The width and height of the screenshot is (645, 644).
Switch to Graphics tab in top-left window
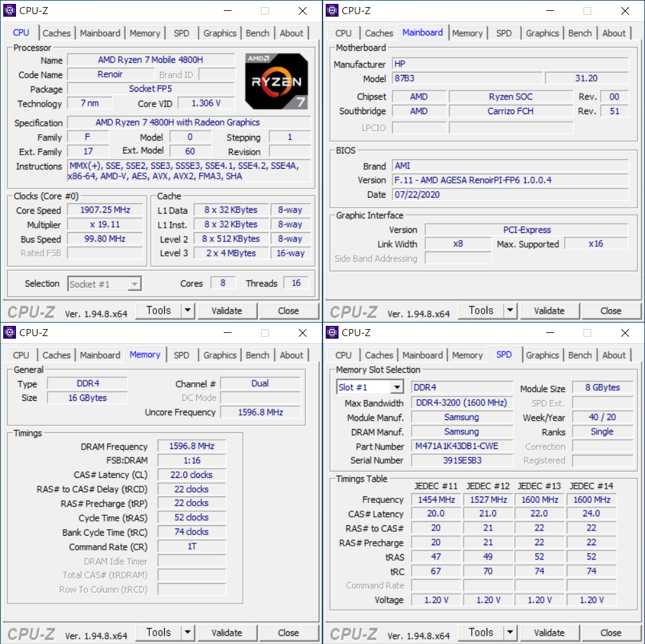point(220,33)
